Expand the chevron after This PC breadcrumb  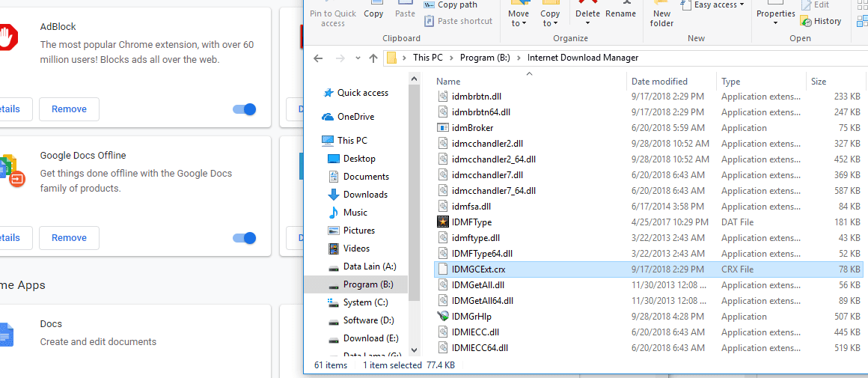coord(451,58)
